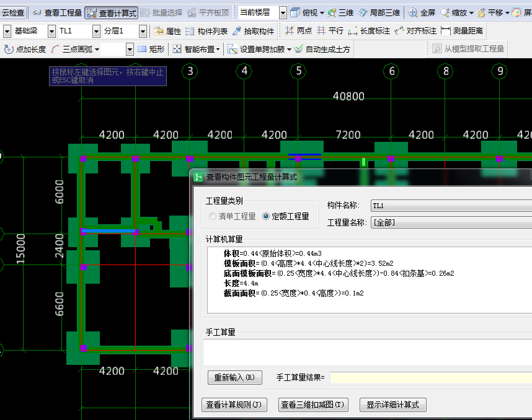Select the 批量选择 batch select tool
This screenshot has height=420, width=532.
point(161,13)
